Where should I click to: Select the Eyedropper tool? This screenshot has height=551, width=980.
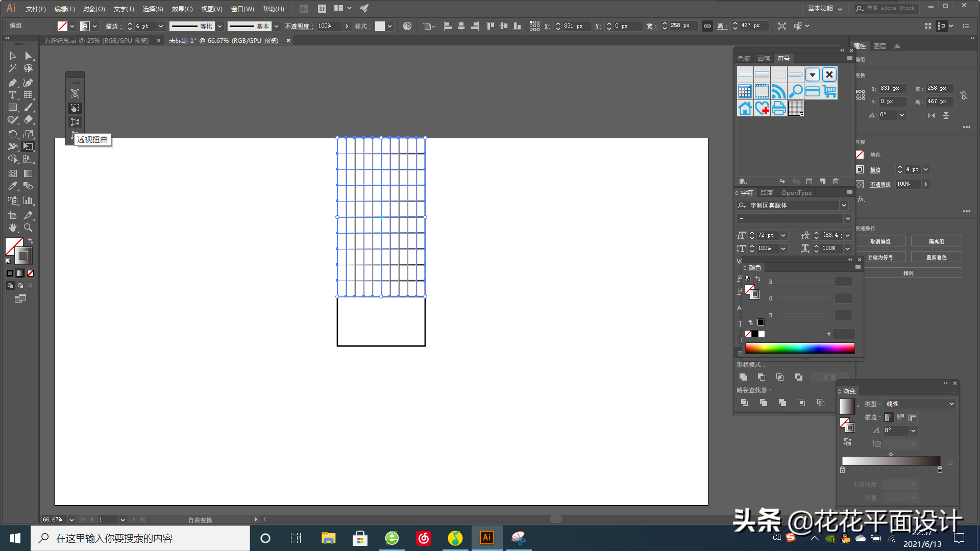13,186
